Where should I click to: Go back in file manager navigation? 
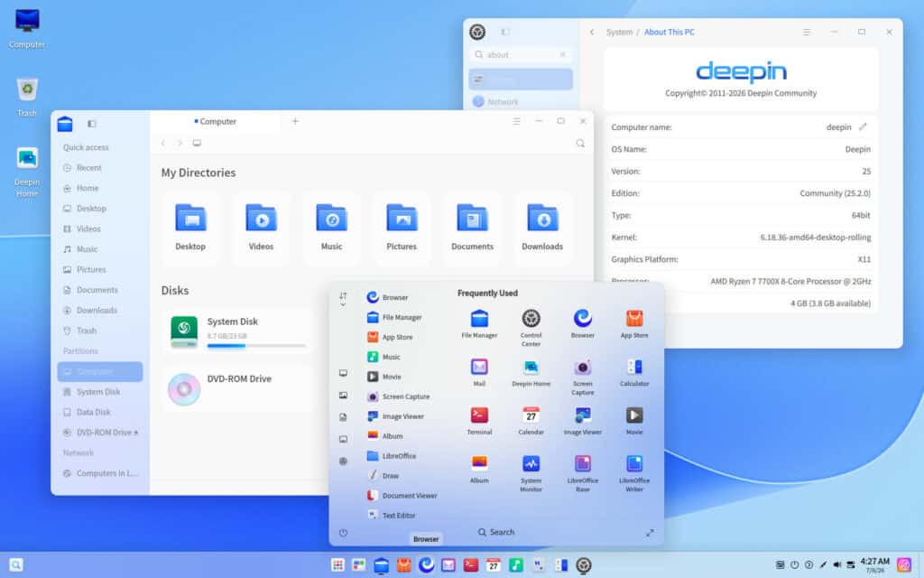163,144
